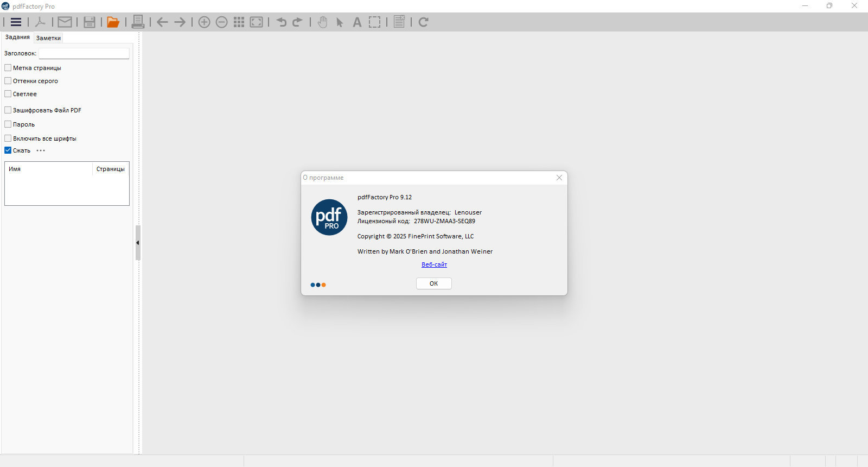The width and height of the screenshot is (868, 467).
Task: Tick the Светлее checkbox
Action: (x=8, y=94)
